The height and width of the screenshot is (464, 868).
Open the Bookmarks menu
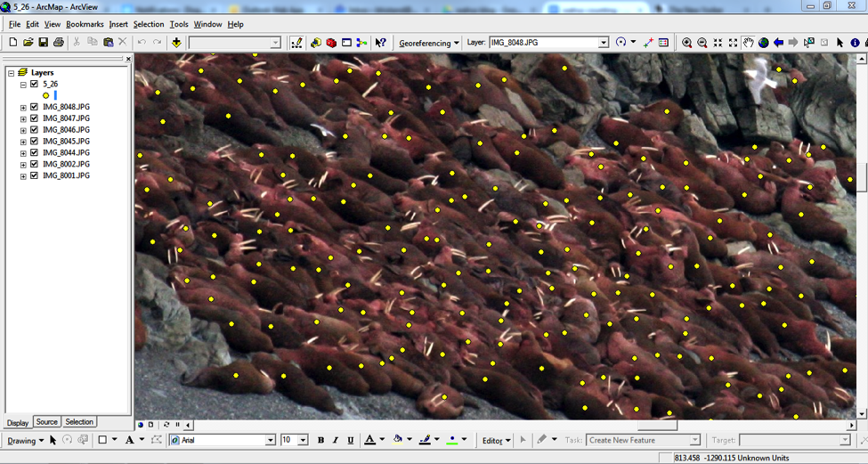(85, 24)
